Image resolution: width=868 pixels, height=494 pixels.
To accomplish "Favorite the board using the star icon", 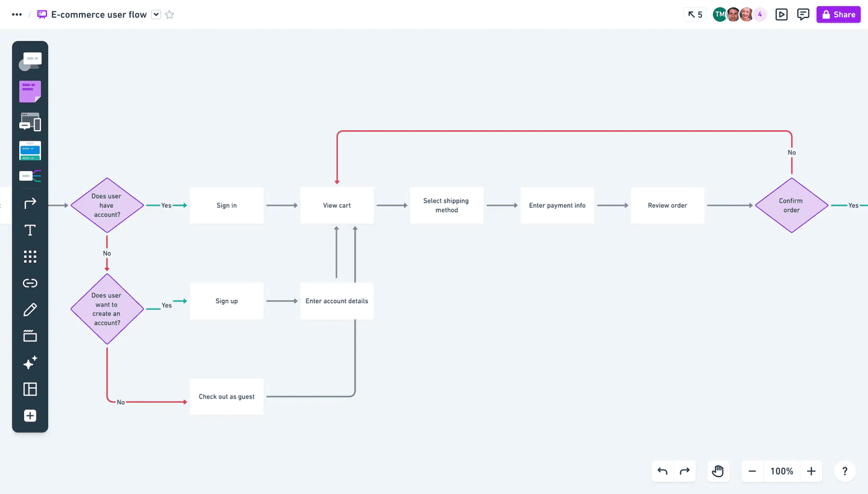I will [169, 14].
